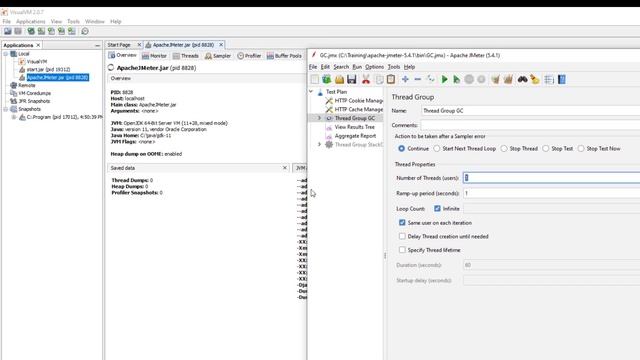The image size is (640, 360).
Task: Click the Remote node icon in the Applications tree
Action: point(13,85)
